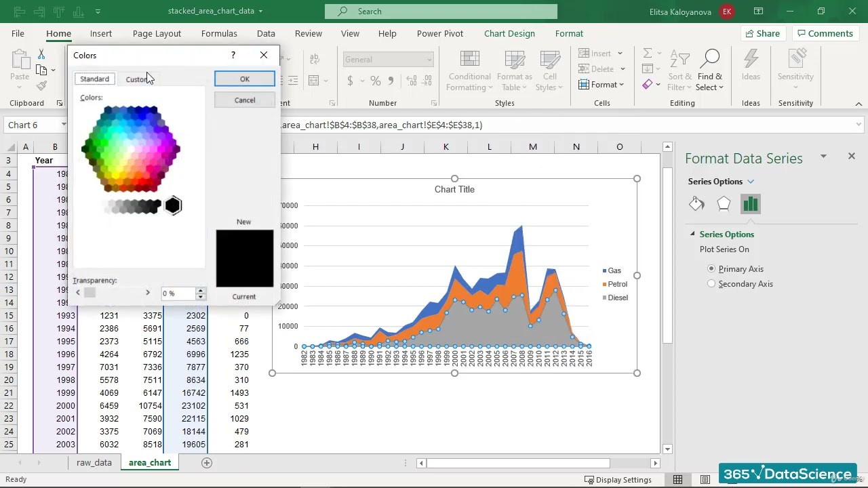Viewport: 868px width, 488px height.
Task: Switch to Standard tab in Colors dialog
Action: pyautogui.click(x=94, y=79)
